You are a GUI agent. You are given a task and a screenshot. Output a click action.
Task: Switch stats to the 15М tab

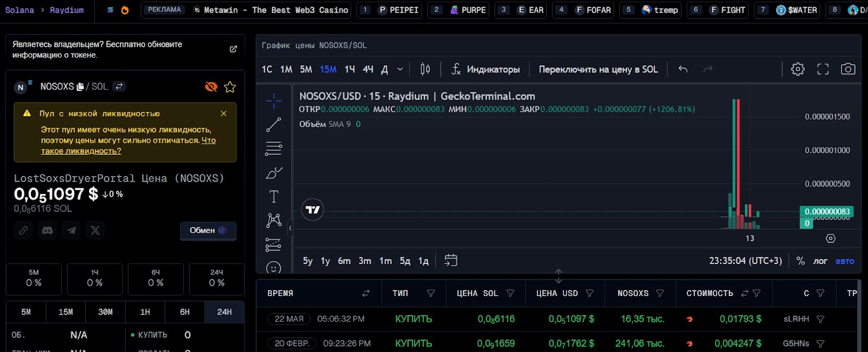(66, 312)
